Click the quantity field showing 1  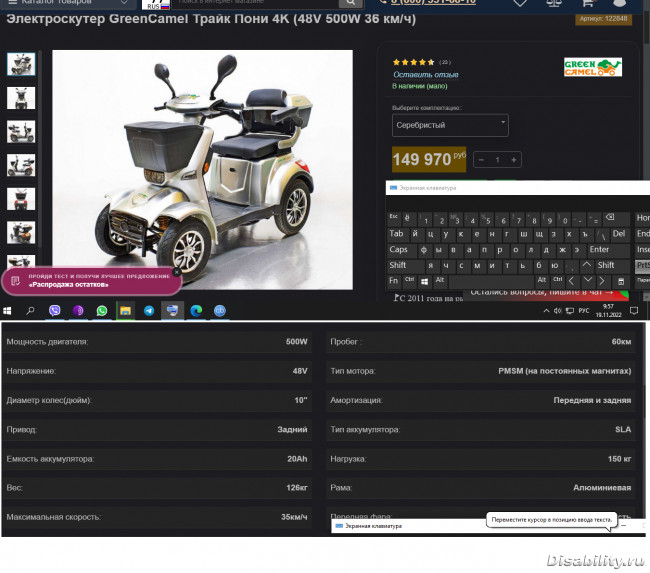[x=497, y=160]
